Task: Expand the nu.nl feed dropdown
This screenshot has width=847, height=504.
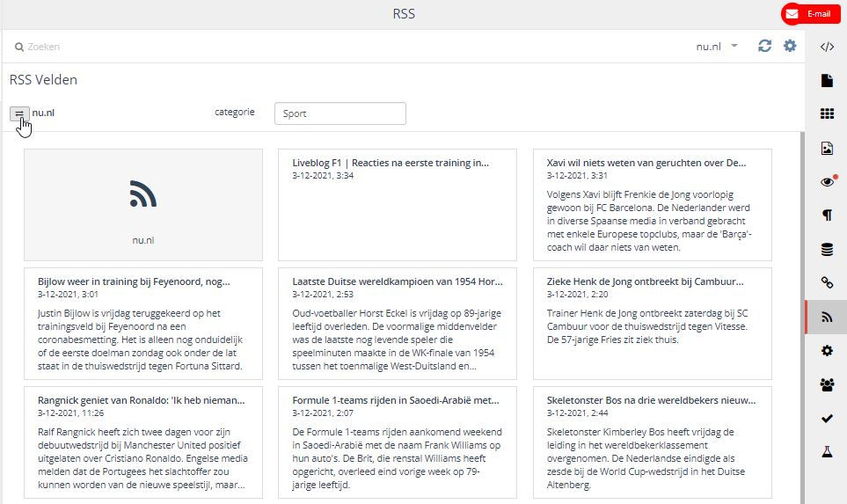Action: point(717,46)
